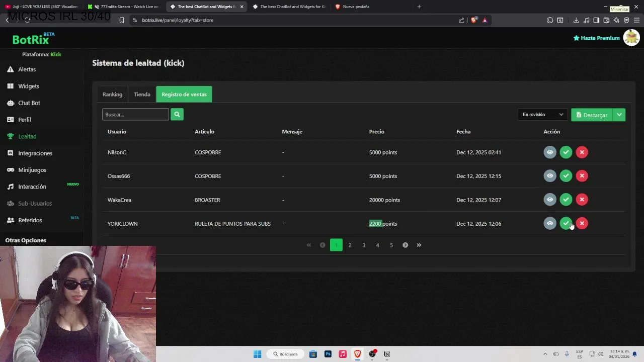The height and width of the screenshot is (362, 644).
Task: Jump to last page arrow
Action: (419, 245)
